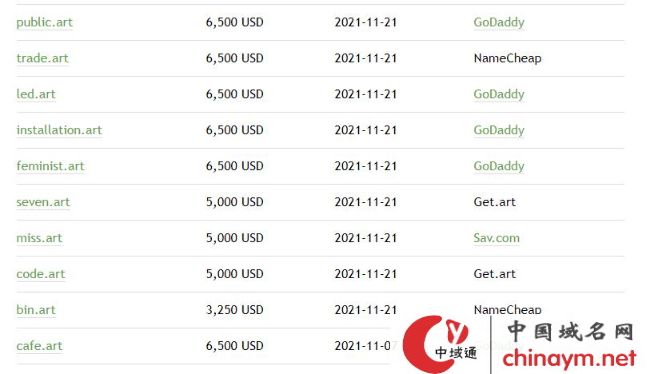The height and width of the screenshot is (374, 650).
Task: Open GoDaddy link in installation.art row
Action: click(x=499, y=130)
